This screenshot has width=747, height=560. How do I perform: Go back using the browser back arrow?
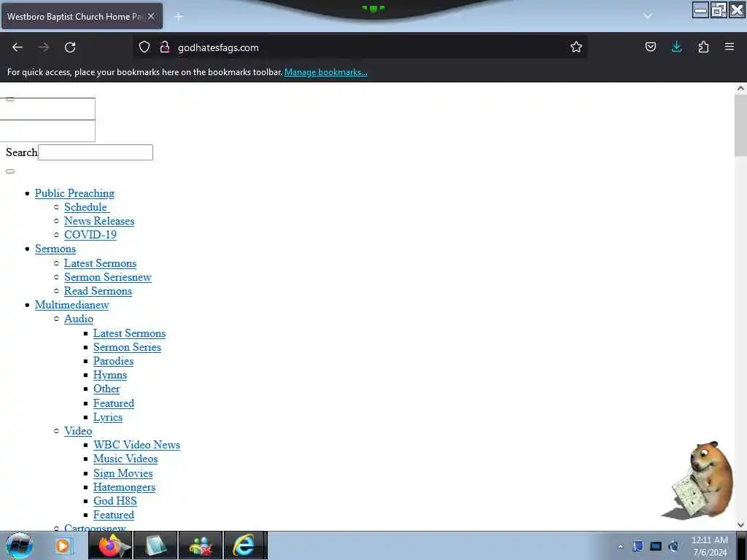[x=18, y=47]
